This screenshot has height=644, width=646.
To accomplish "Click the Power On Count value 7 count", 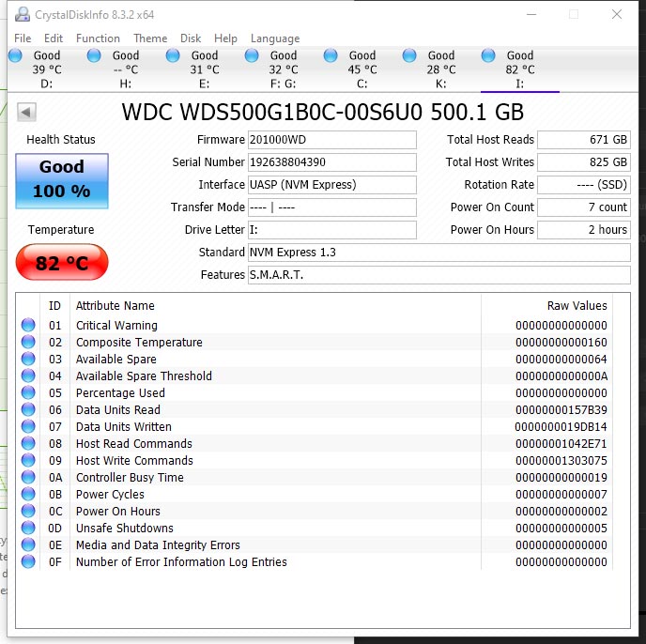I will (584, 207).
